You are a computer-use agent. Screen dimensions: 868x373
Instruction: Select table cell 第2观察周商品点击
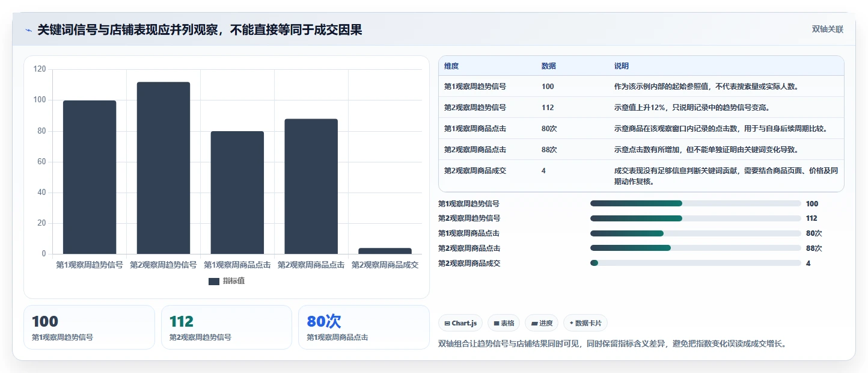coord(475,150)
